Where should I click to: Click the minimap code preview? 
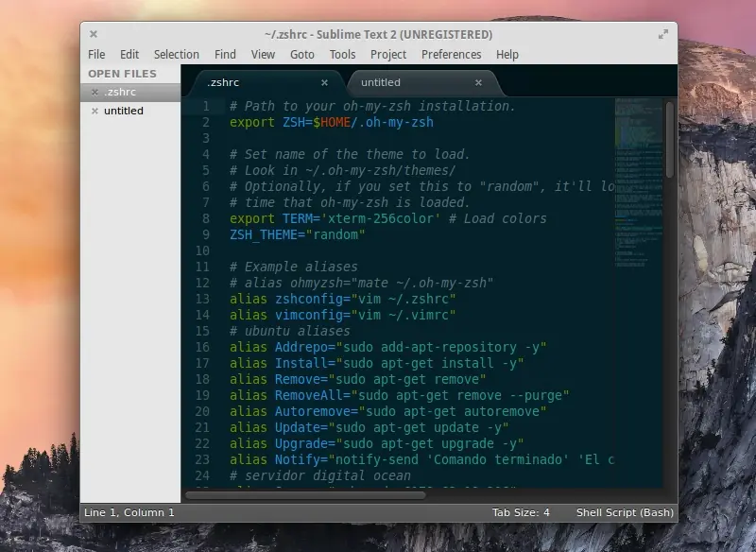(x=639, y=183)
